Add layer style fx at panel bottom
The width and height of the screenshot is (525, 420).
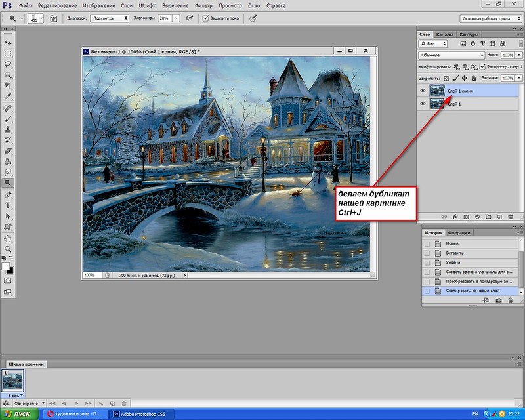[455, 217]
